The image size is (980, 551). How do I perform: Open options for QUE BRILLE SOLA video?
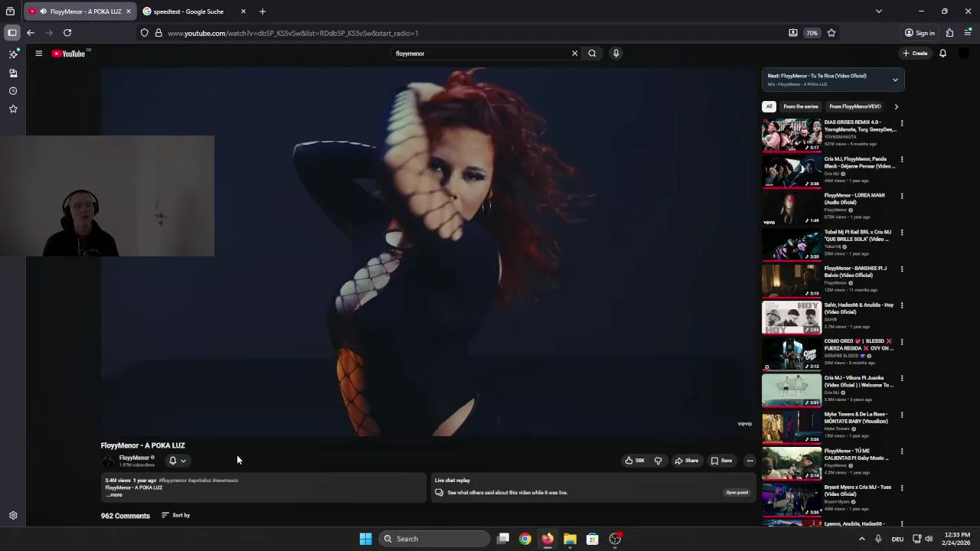pyautogui.click(x=902, y=233)
